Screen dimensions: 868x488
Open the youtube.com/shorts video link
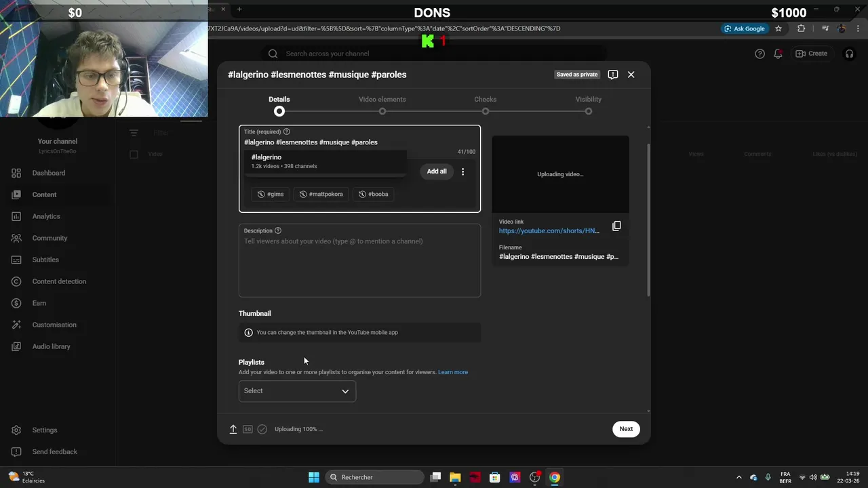click(x=549, y=230)
